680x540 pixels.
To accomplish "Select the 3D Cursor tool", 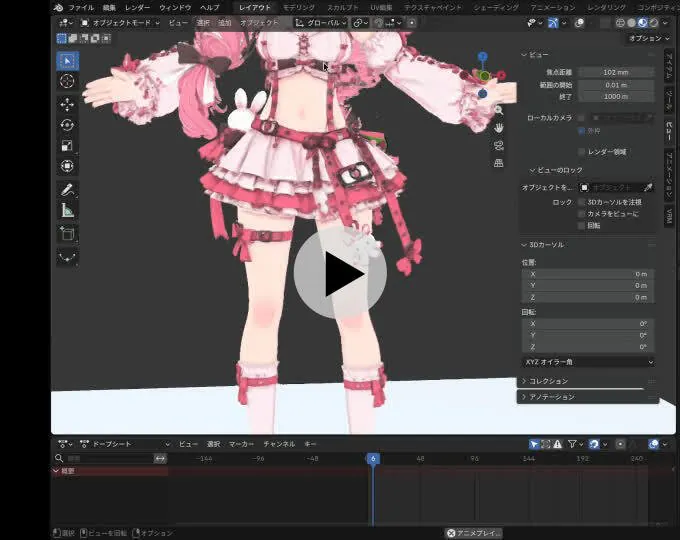I will [67, 81].
